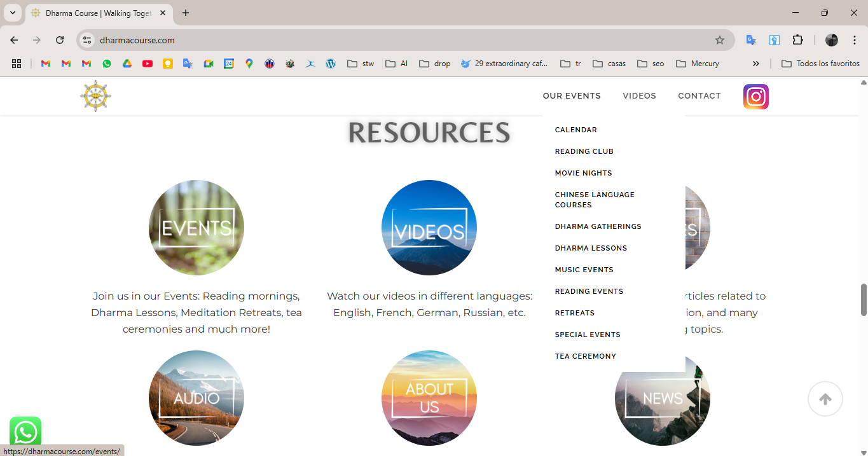Viewport: 868px width, 456px height.
Task: Open the Chrome Extensions puzzle icon
Action: point(797,40)
